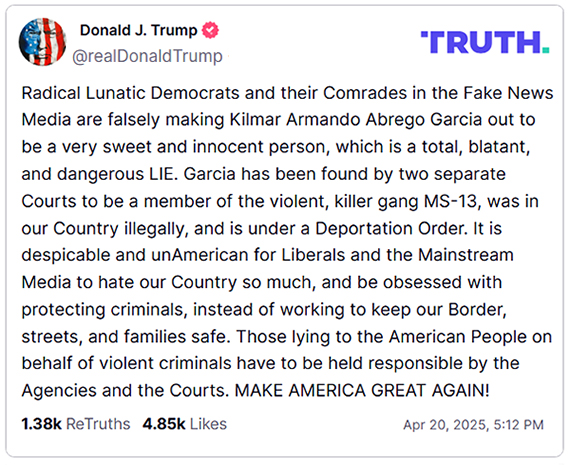Image resolution: width=570 pixels, height=465 pixels.
Task: Click the green dot in TRUTH logo
Action: [545, 50]
